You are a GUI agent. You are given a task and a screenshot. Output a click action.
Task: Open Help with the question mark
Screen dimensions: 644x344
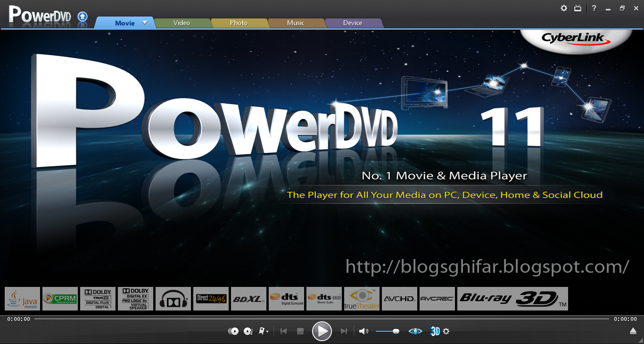click(x=594, y=8)
